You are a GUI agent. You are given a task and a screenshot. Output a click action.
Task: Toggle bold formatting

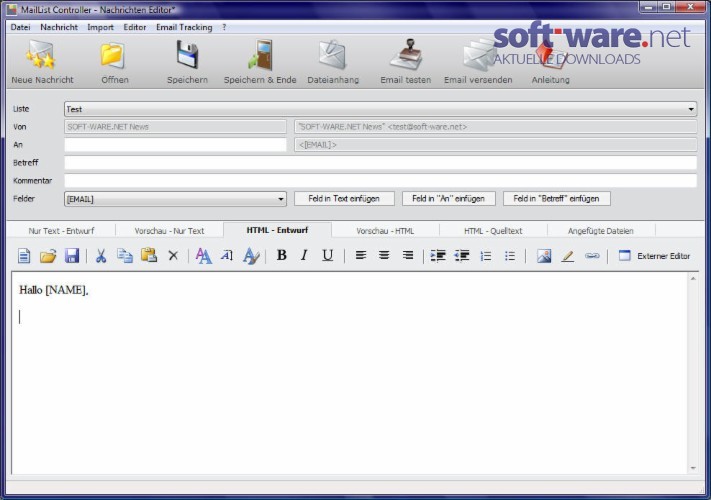tap(282, 256)
